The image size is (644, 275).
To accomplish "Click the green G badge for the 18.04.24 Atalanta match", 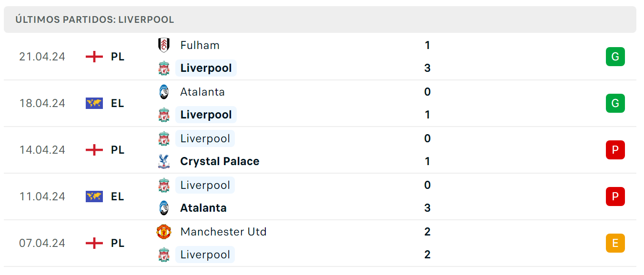I will [x=615, y=103].
